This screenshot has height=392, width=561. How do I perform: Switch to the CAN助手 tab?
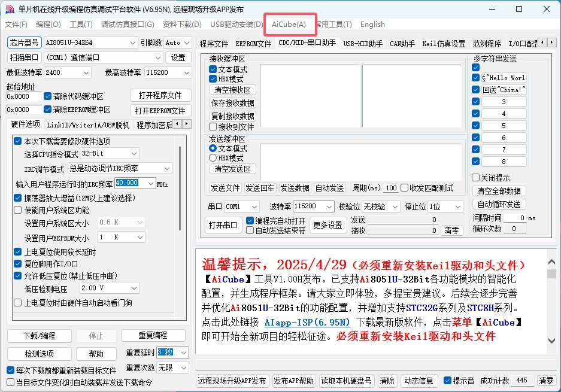[402, 44]
